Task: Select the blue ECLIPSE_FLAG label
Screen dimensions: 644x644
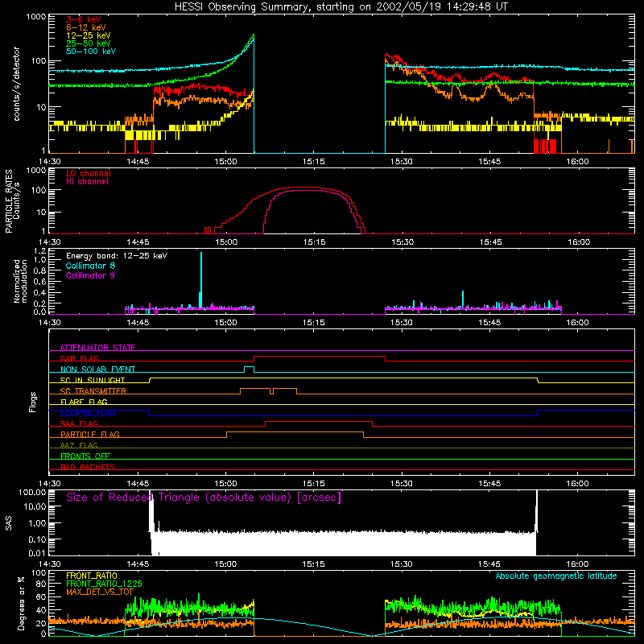Action: pos(88,413)
